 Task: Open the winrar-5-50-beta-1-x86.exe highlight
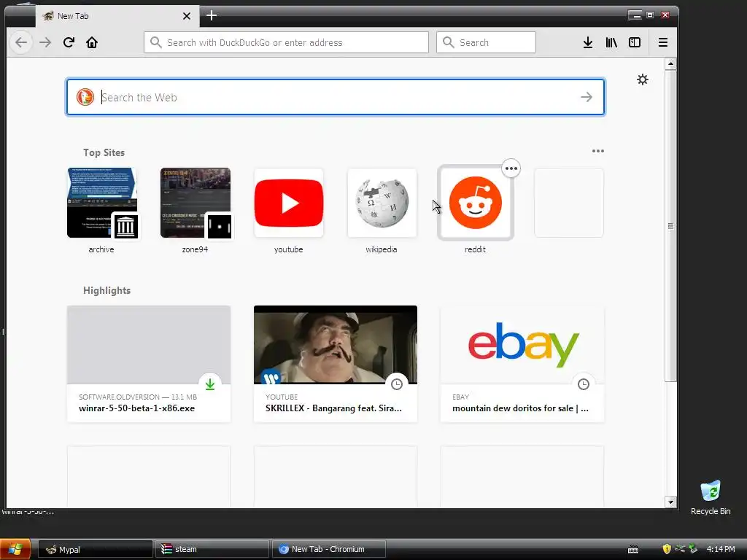click(x=149, y=364)
